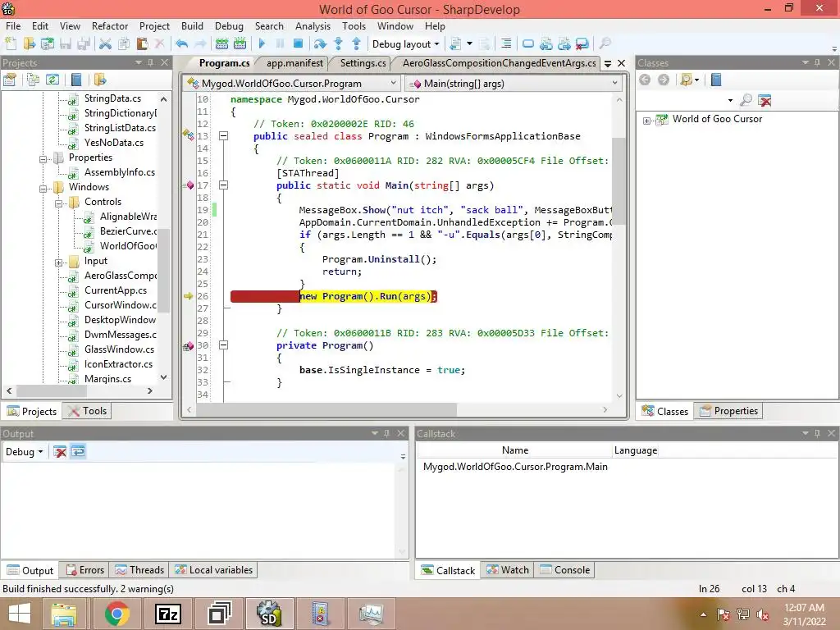This screenshot has width=840, height=630.
Task: Switch to the Settings.cs tab
Action: (363, 63)
